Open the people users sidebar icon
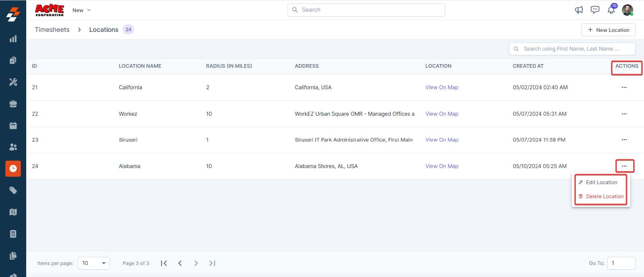The image size is (644, 277). coord(13,147)
